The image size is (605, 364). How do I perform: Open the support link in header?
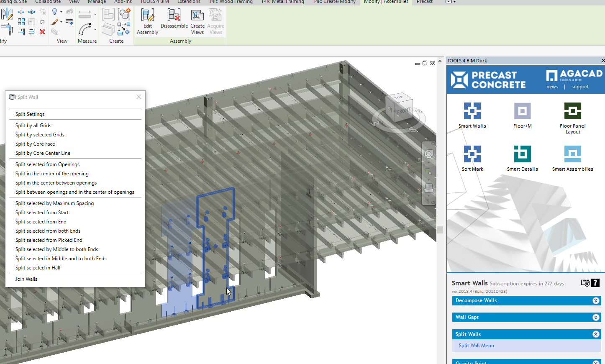[x=580, y=87]
